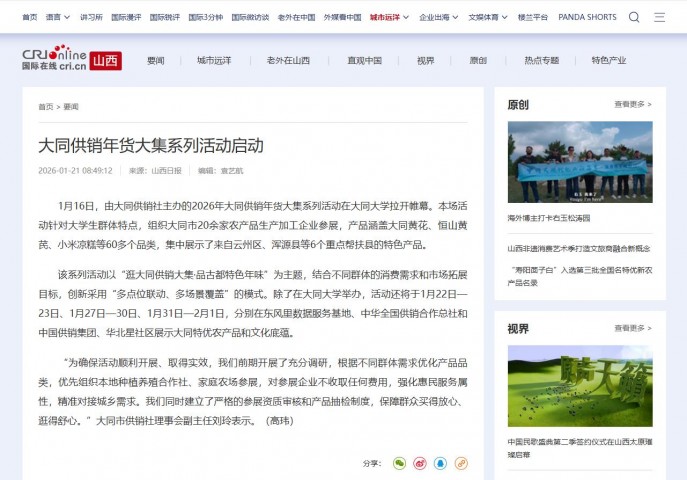Expand the 城市远洋 top dropdown

point(388,17)
